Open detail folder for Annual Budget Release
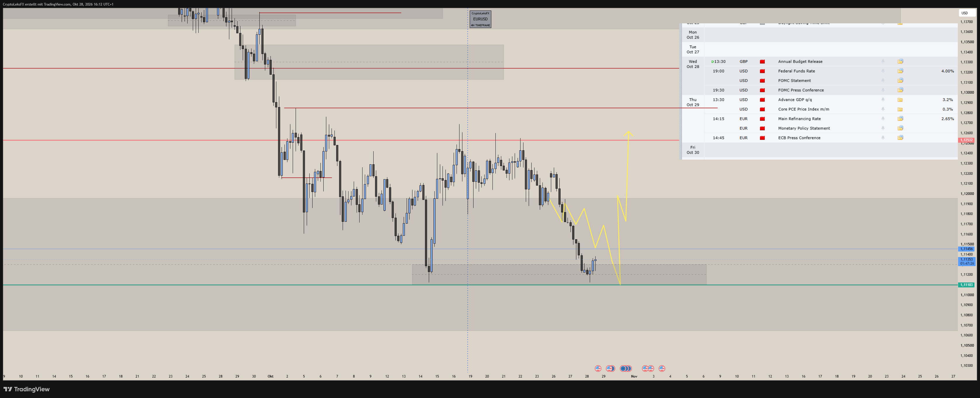 (x=900, y=61)
